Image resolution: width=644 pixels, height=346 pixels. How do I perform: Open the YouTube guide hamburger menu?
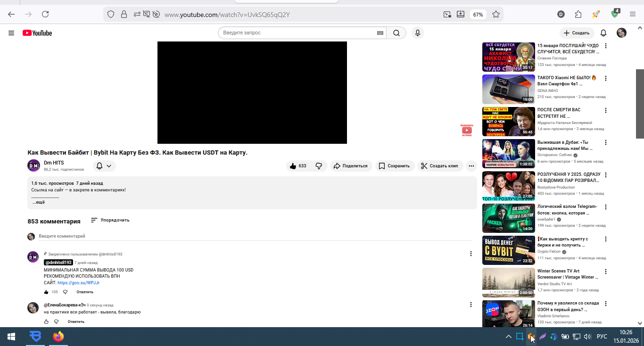(11, 33)
